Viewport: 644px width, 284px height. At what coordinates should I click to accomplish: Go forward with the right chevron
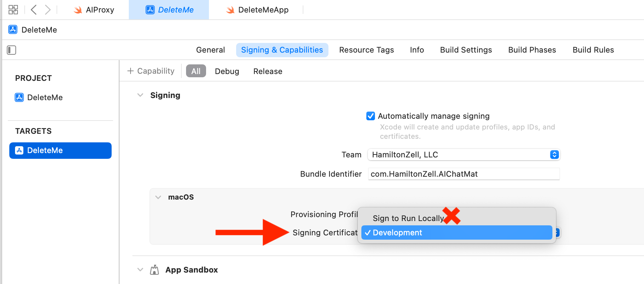coord(47,10)
